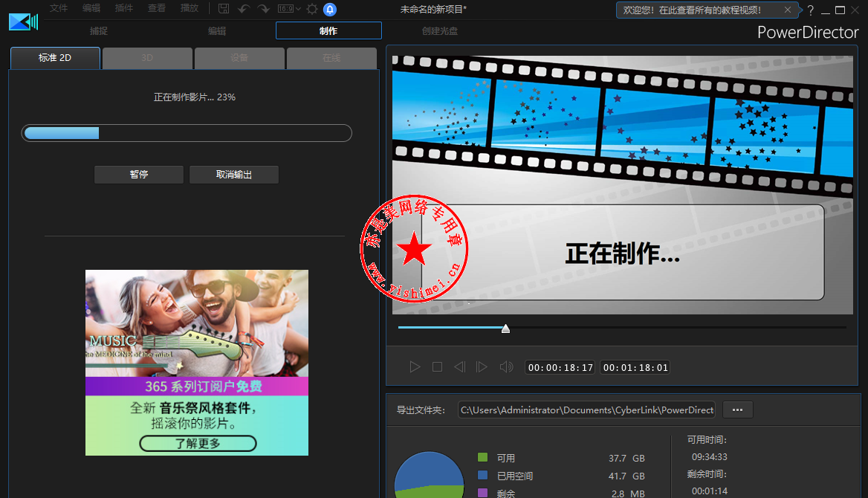Click the 2.8 MB remaining size value
868x498 pixels.
point(628,493)
